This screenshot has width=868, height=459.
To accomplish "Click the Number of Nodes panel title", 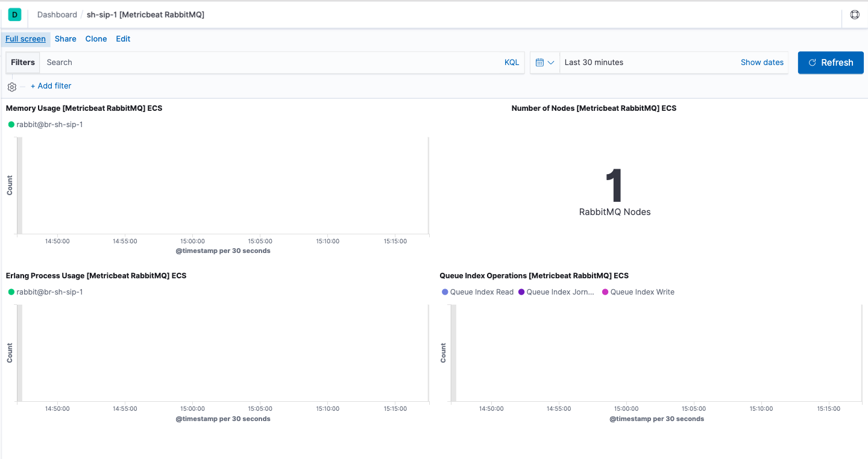I will (x=594, y=108).
